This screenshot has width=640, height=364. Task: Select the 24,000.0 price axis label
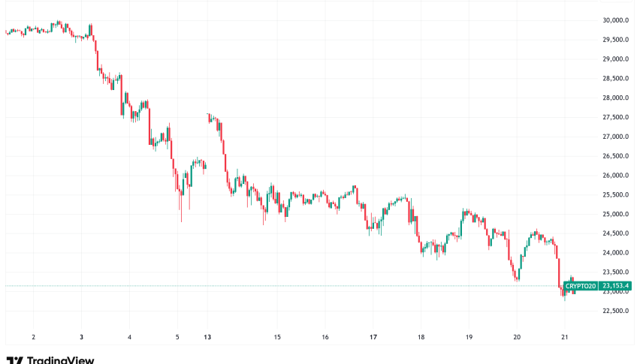pyautogui.click(x=615, y=253)
